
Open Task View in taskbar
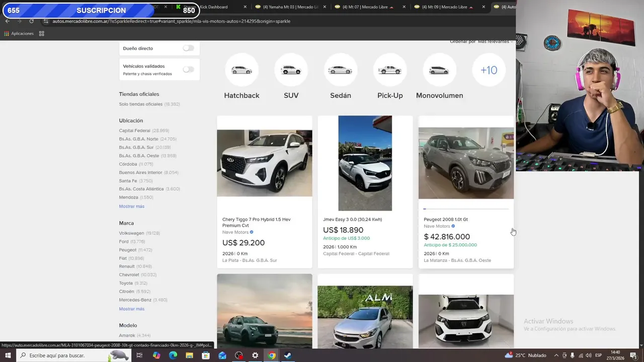139,355
